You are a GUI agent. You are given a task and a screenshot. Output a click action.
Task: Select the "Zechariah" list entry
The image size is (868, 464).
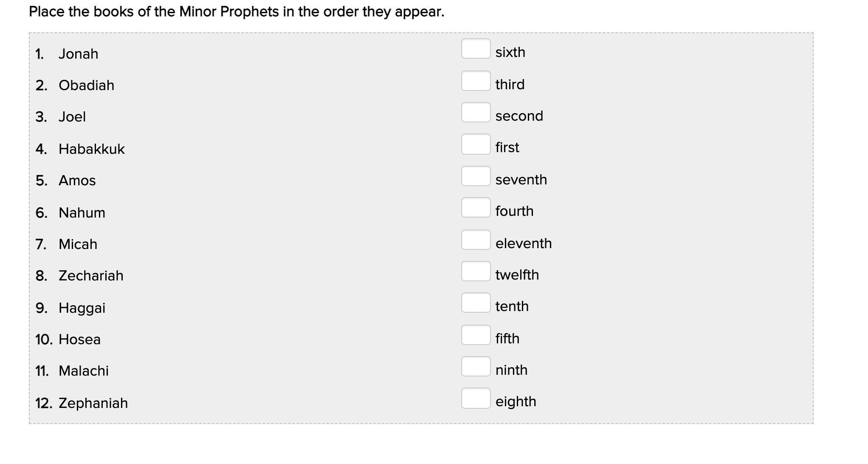click(x=91, y=276)
